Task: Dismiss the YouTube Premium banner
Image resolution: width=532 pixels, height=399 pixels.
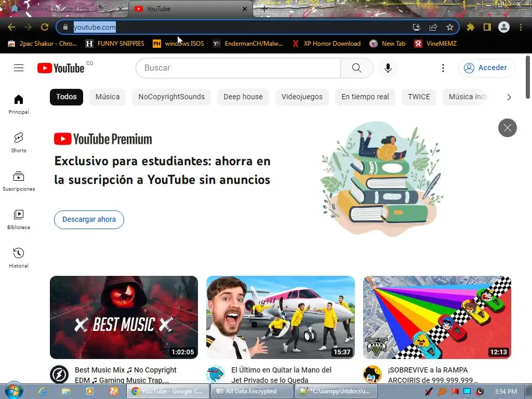Action: pyautogui.click(x=507, y=128)
